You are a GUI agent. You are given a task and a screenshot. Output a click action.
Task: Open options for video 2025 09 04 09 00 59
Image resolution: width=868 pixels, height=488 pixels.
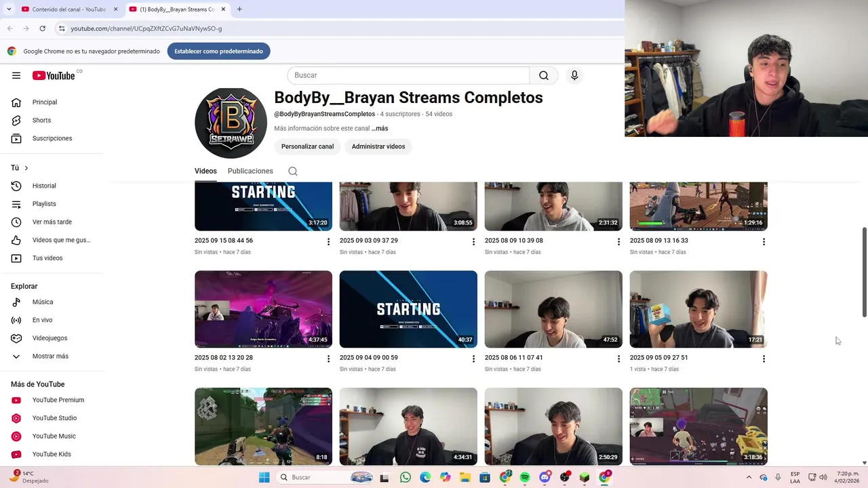[x=473, y=359]
